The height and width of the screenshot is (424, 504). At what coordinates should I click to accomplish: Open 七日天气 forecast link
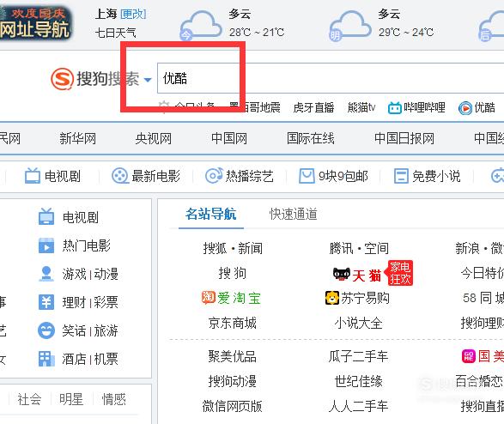pos(115,33)
